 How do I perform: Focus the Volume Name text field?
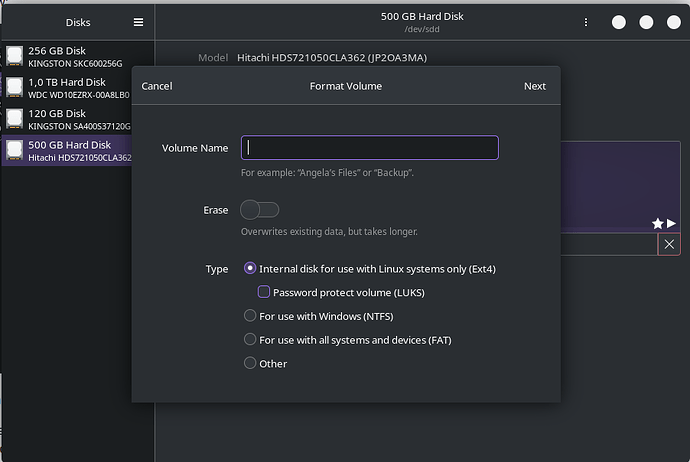[369, 148]
